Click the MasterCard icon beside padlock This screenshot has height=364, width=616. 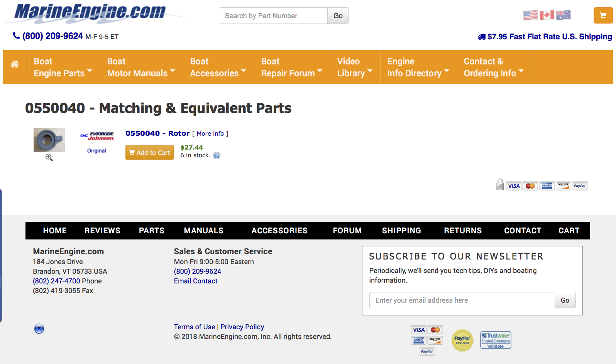point(530,186)
